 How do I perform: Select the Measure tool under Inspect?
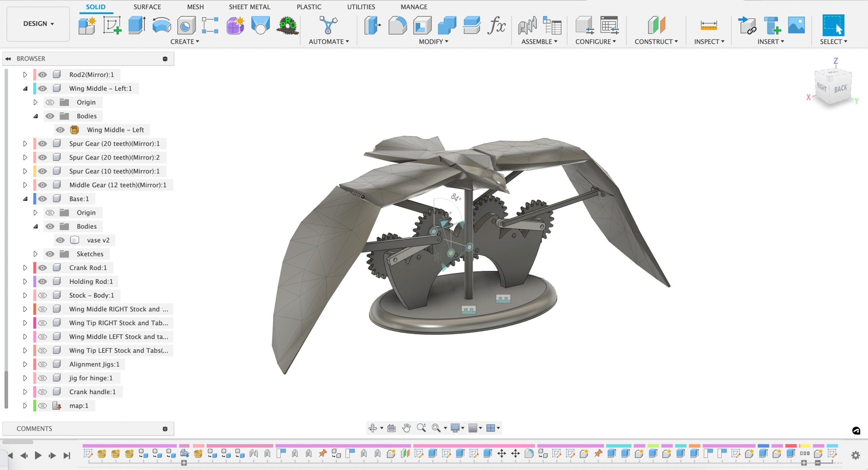pos(709,25)
